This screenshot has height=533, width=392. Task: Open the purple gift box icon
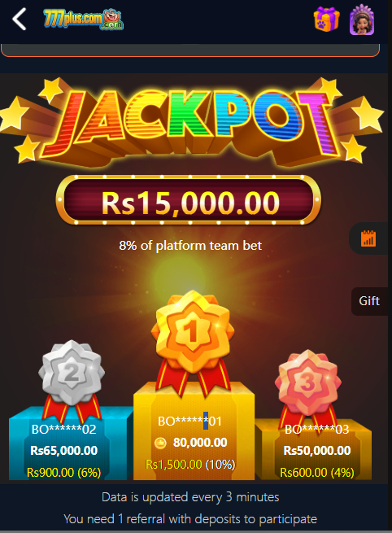coord(326,20)
